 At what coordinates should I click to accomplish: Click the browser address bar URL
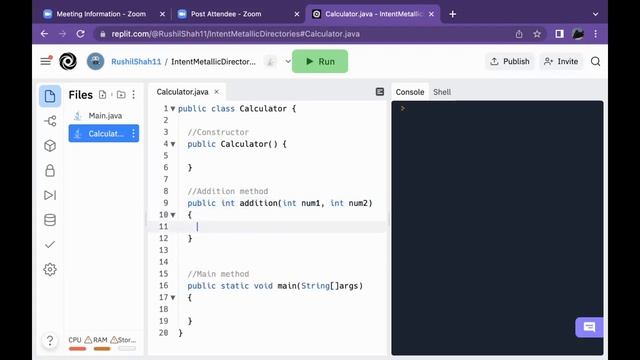click(x=236, y=34)
